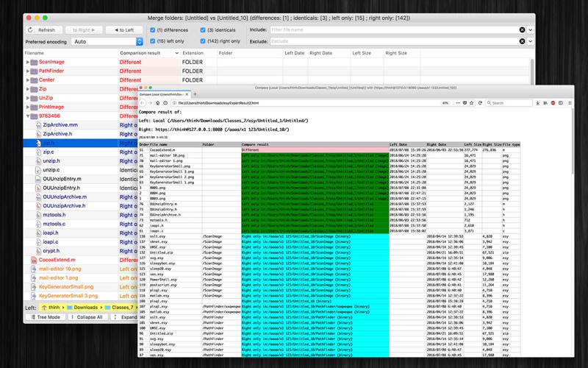Click the Pocket save icon in the address bar
This screenshot has width=588, height=368.
pos(465,103)
